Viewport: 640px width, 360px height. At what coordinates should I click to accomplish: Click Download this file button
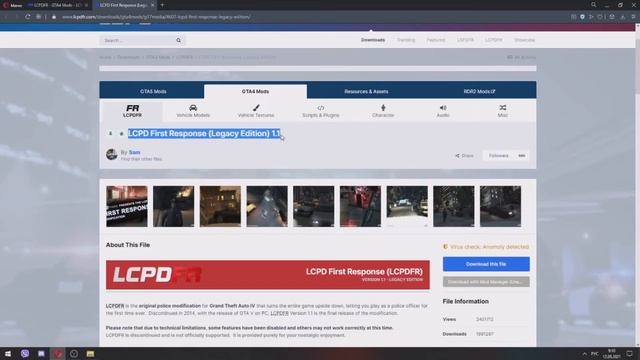tap(486, 264)
